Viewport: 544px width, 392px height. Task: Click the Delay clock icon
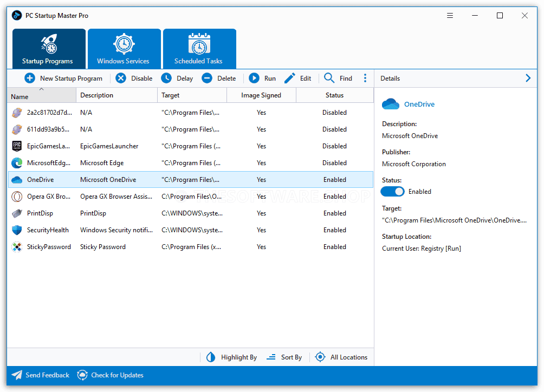pos(166,79)
